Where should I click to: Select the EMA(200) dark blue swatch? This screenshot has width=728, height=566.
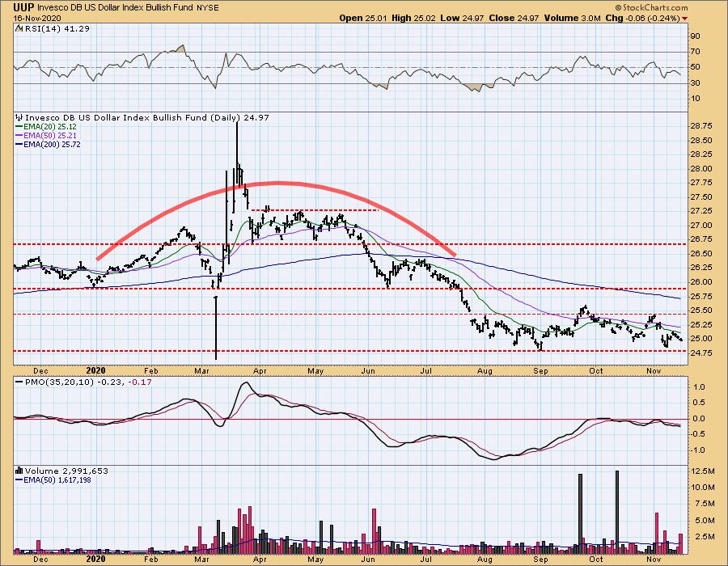pyautogui.click(x=19, y=144)
